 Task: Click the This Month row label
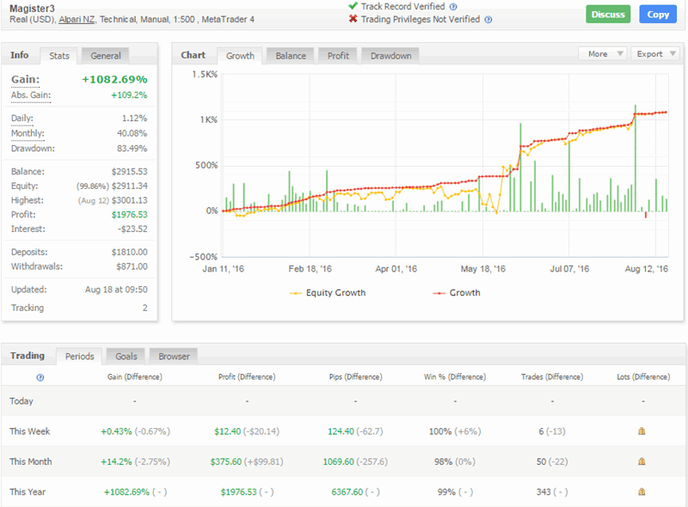[x=31, y=461]
